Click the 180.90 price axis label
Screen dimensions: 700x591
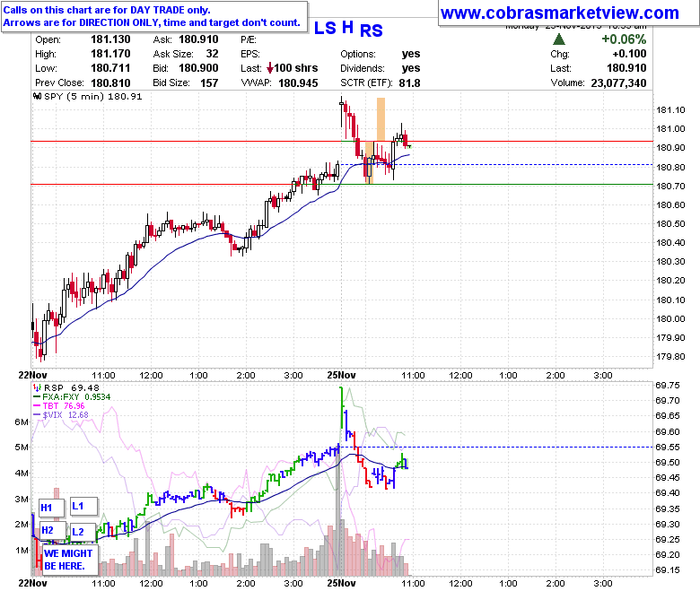pyautogui.click(x=670, y=148)
